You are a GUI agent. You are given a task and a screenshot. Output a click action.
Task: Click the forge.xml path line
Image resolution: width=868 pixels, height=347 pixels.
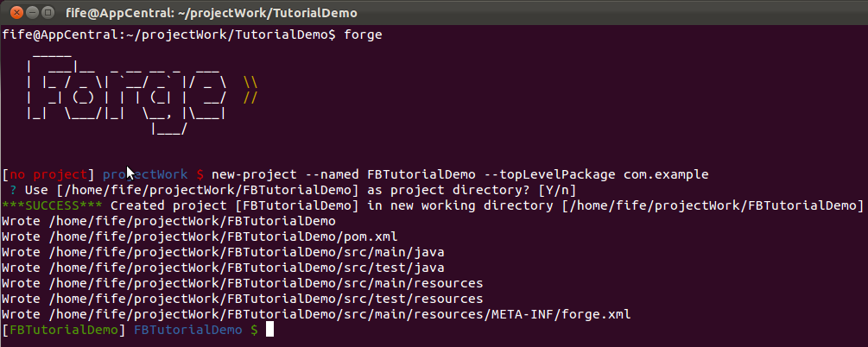[x=316, y=314]
